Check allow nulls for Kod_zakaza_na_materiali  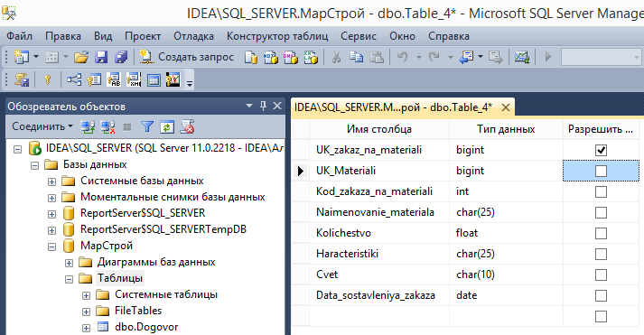[601, 191]
